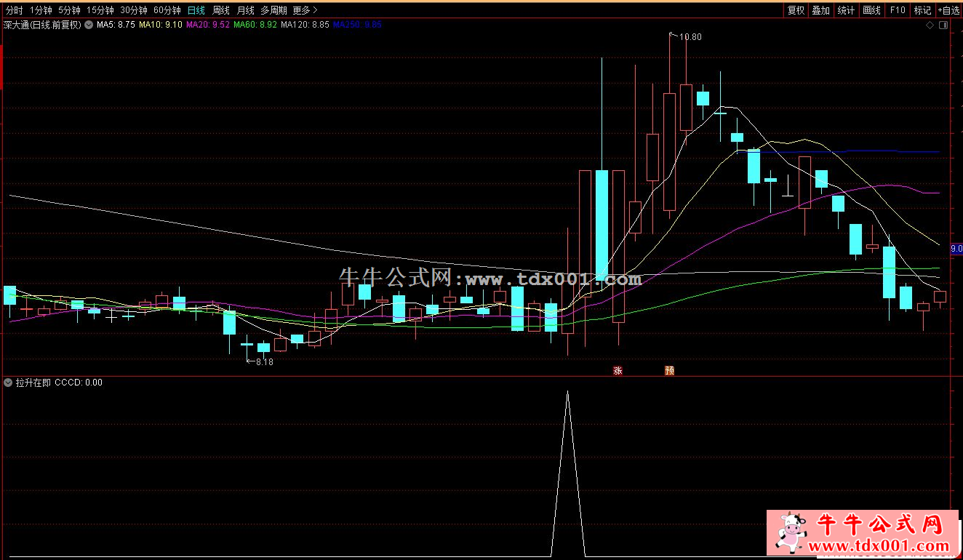This screenshot has height=560, width=963.
Task: Click the CCCD: 0.00 value label
Action: pos(79,383)
